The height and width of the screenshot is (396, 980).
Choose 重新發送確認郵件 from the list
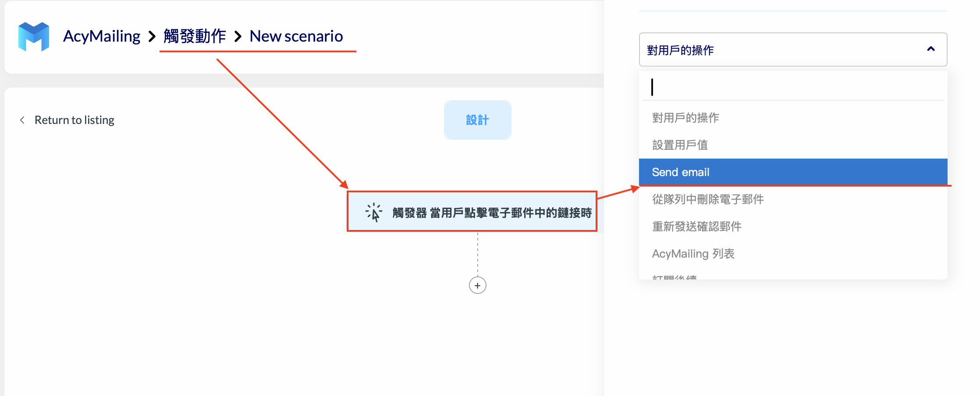click(697, 226)
